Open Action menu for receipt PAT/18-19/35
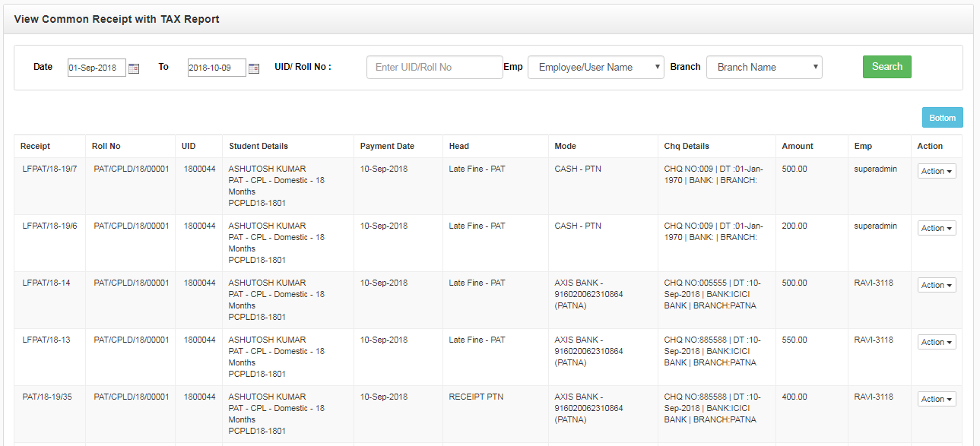The height and width of the screenshot is (446, 980). (937, 399)
